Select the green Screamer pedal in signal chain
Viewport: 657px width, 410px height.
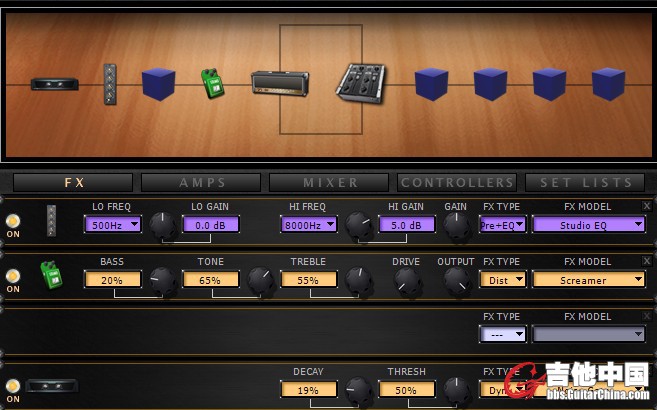pos(211,83)
